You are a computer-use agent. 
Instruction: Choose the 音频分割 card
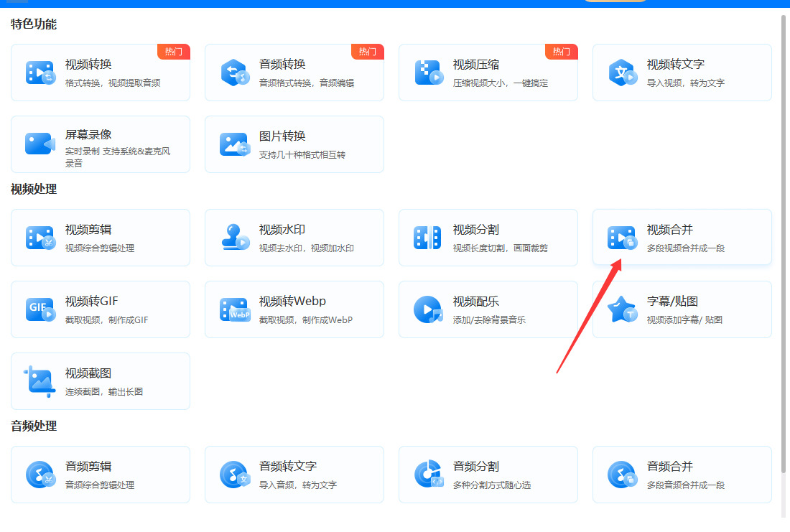pyautogui.click(x=488, y=475)
